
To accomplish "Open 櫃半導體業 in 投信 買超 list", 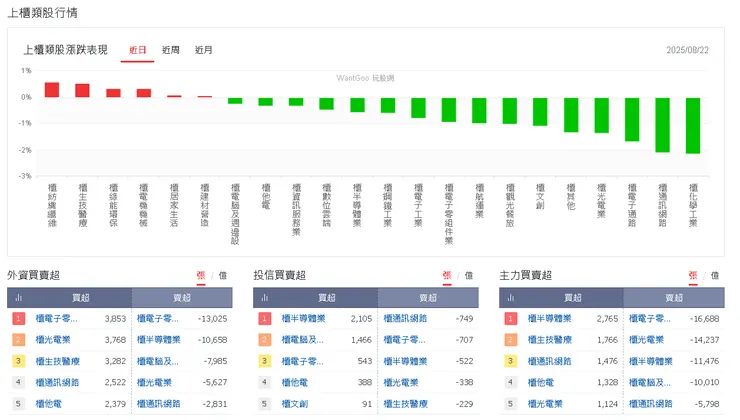I will click(x=303, y=319).
